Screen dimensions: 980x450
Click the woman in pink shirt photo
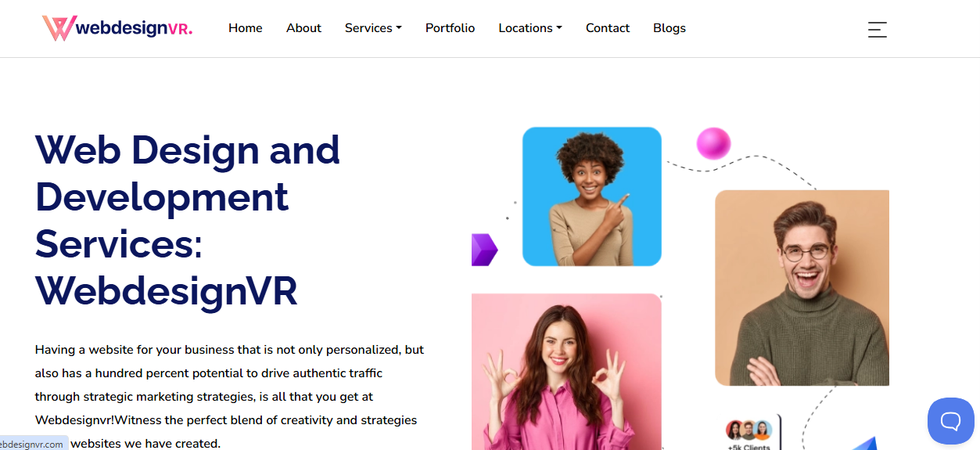pyautogui.click(x=566, y=372)
